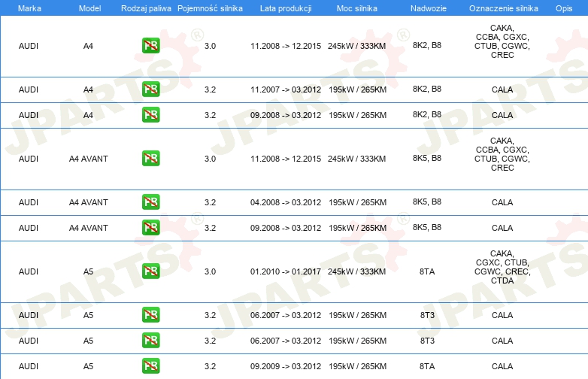This screenshot has width=588, height=379.
Task: Select the petrol icon for A4 AVANT from 09.2008
Action: 150,228
